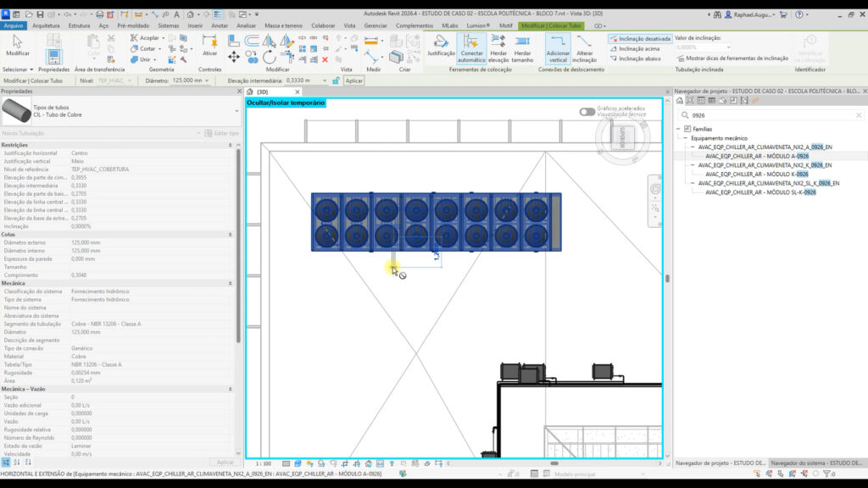Screen dimensions: 868x488
Task: Switch to Navegador do sistema tab
Action: pyautogui.click(x=816, y=463)
